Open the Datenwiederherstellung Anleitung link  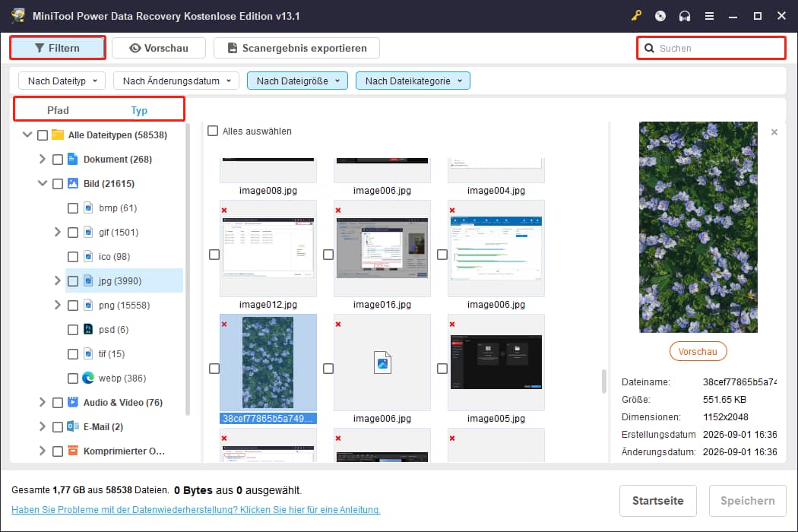pyautogui.click(x=196, y=510)
